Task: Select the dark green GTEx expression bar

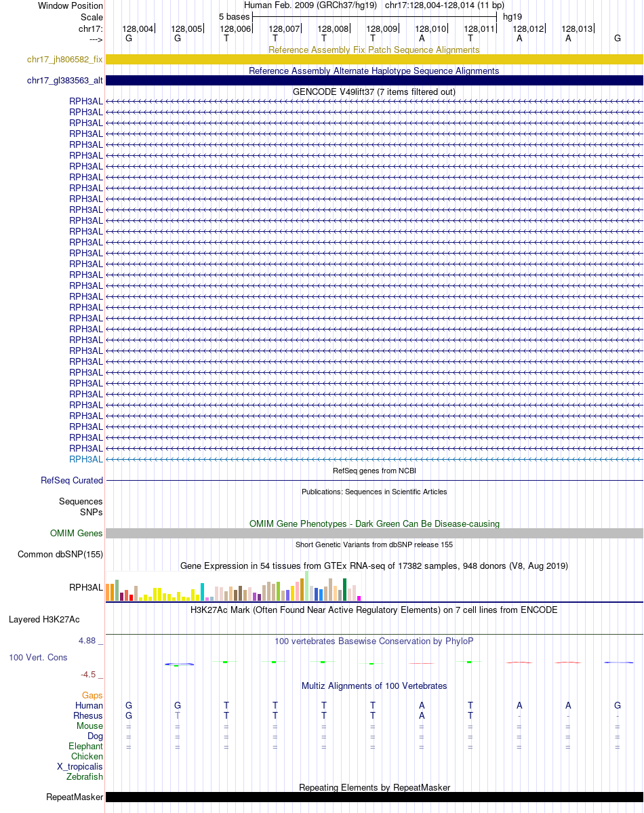Action: [344, 590]
